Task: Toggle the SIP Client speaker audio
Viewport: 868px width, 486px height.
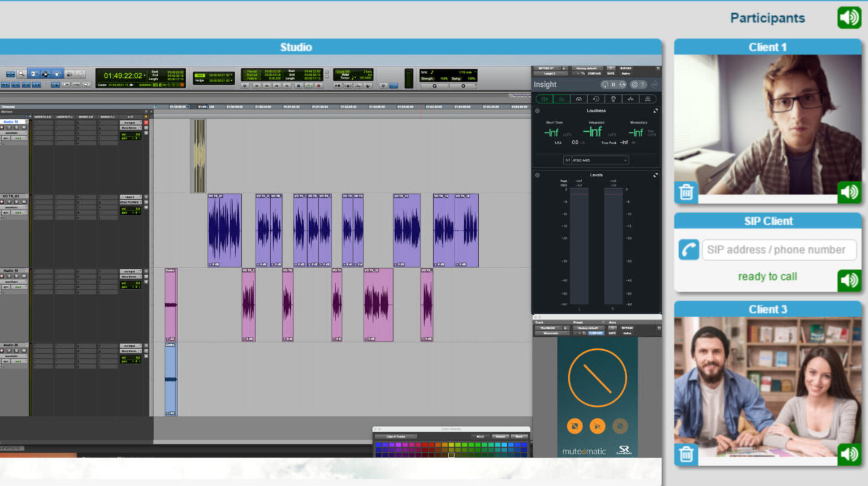Action: [849, 280]
